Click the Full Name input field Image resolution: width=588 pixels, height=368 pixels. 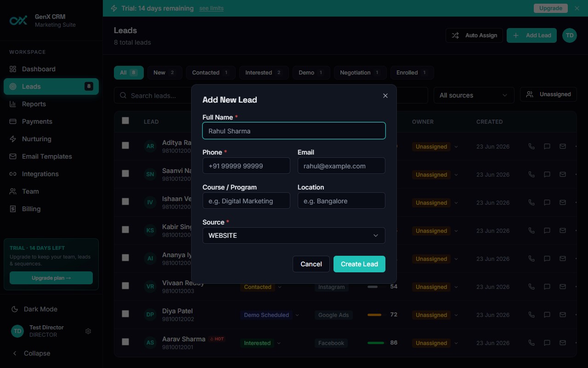(294, 131)
